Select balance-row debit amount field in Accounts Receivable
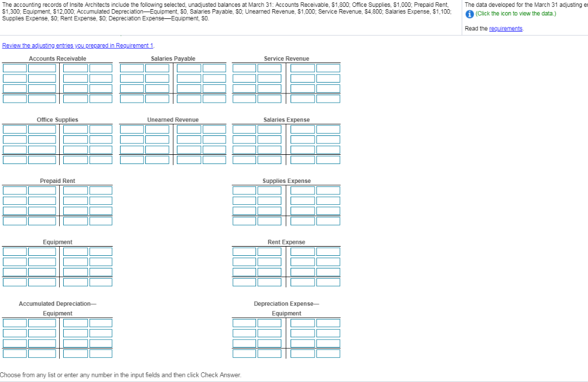The height and width of the screenshot is (382, 588). 42,99
